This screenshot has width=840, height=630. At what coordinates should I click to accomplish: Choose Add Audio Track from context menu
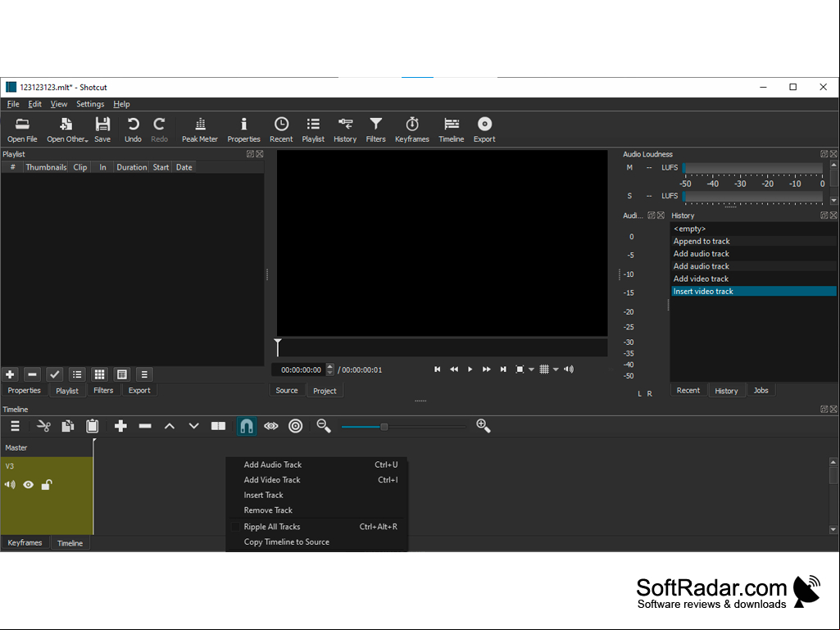pyautogui.click(x=316, y=465)
